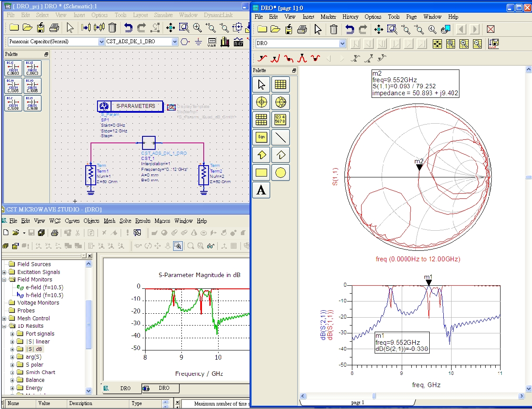Click the save-data icon beside the zoom icons in the DRO display

494,44
